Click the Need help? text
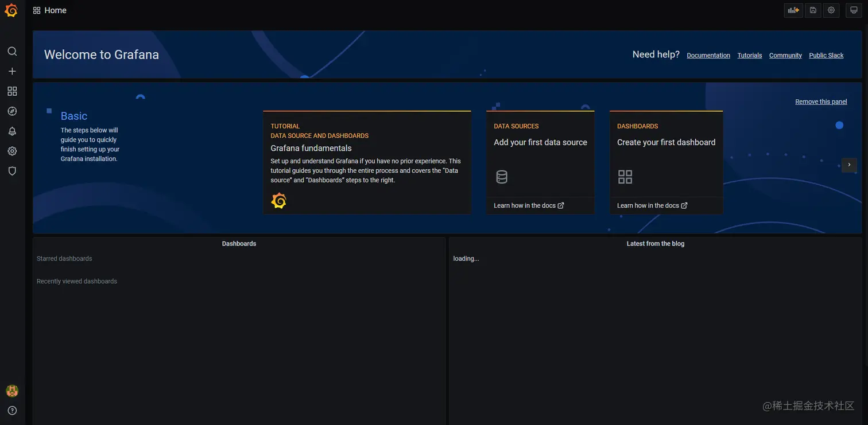The height and width of the screenshot is (425, 868). (x=656, y=54)
